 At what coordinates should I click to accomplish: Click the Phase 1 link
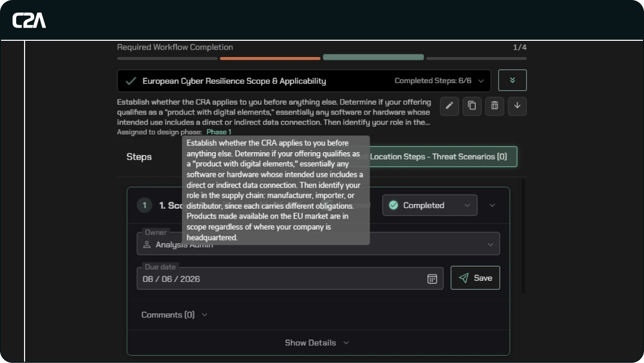(x=219, y=132)
